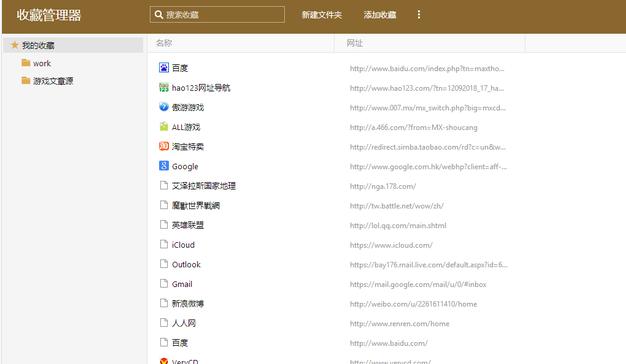Focus the 搜索收藏 search field
This screenshot has width=626, height=364.
[x=217, y=15]
